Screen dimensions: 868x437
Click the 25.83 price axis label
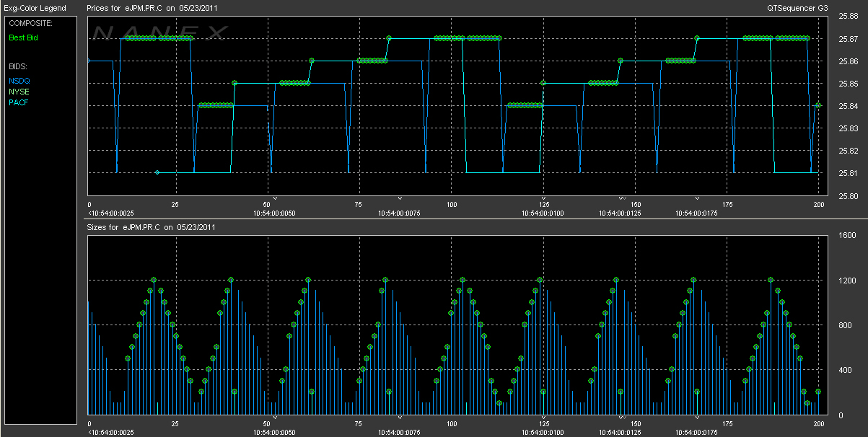point(847,128)
